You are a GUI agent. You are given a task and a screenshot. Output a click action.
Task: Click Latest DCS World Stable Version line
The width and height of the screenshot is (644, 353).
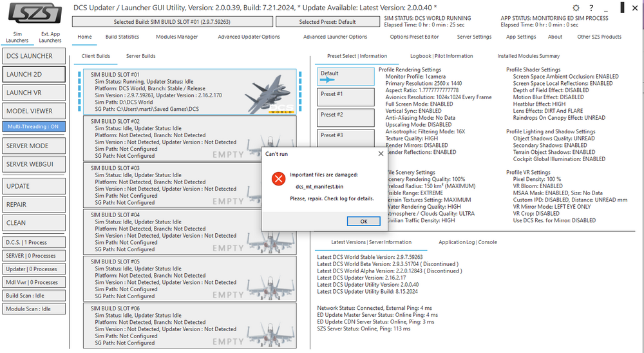click(x=370, y=257)
